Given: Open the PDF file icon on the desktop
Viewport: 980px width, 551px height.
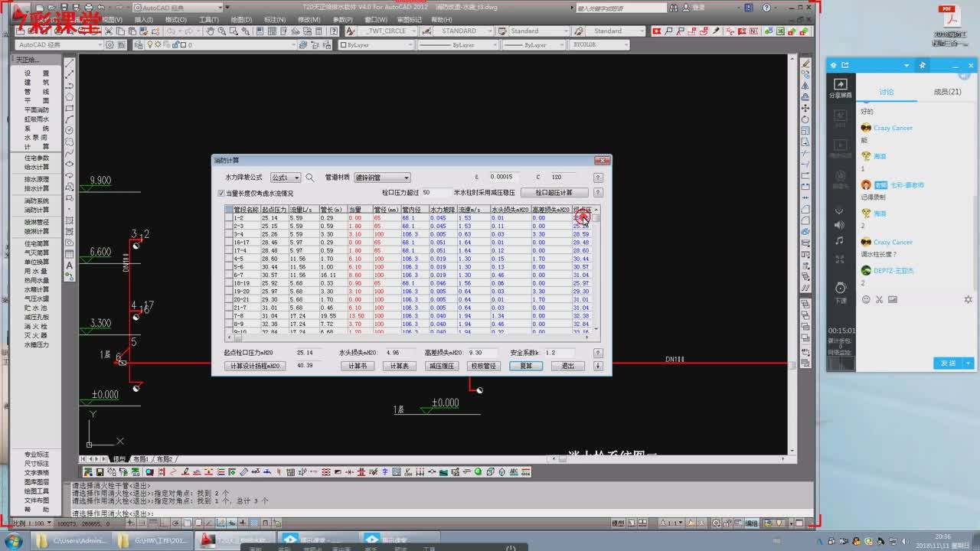Looking at the screenshot, I should point(950,27).
